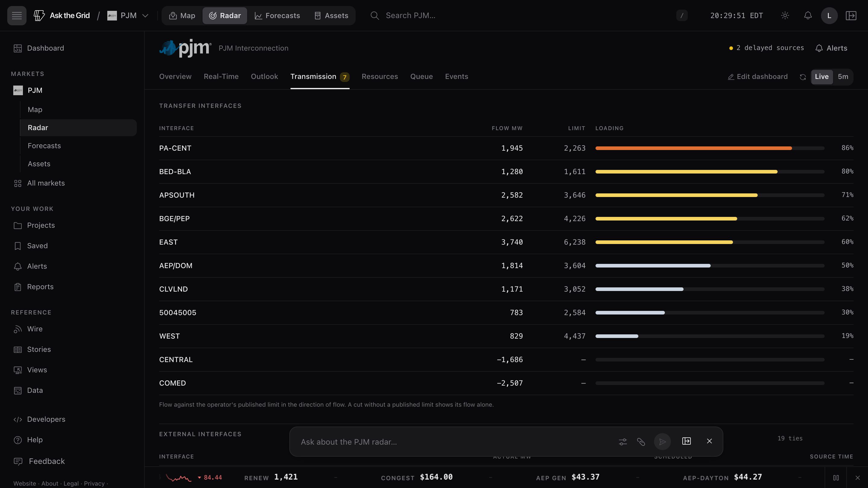Click send arrow in prompt bar
Viewport: 868px width, 488px height.
662,442
